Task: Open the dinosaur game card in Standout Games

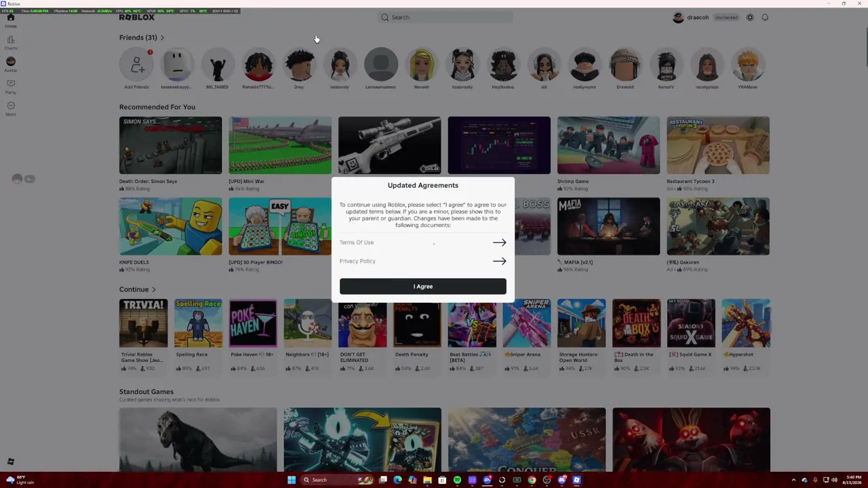Action: tap(198, 439)
